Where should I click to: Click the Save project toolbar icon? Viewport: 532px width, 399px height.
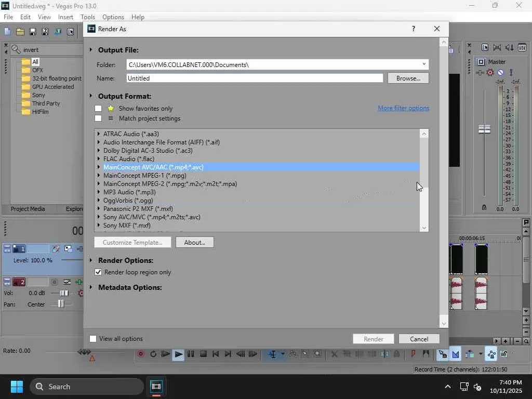[33, 32]
